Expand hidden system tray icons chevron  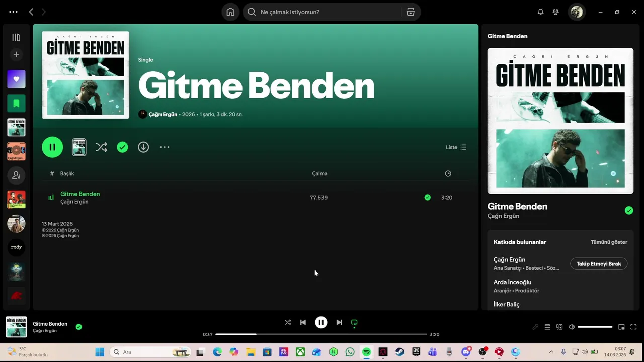[551, 352]
